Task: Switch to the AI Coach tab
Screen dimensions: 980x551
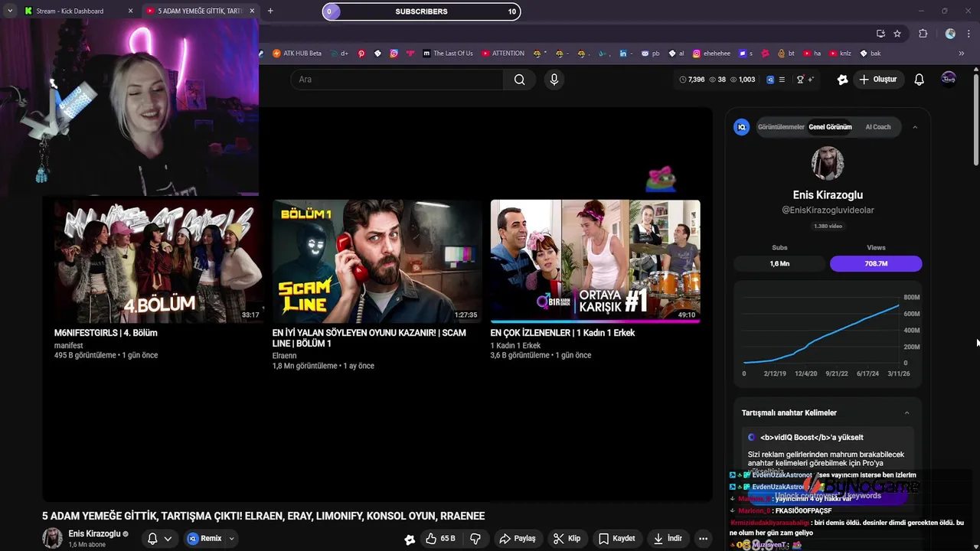Action: point(877,127)
